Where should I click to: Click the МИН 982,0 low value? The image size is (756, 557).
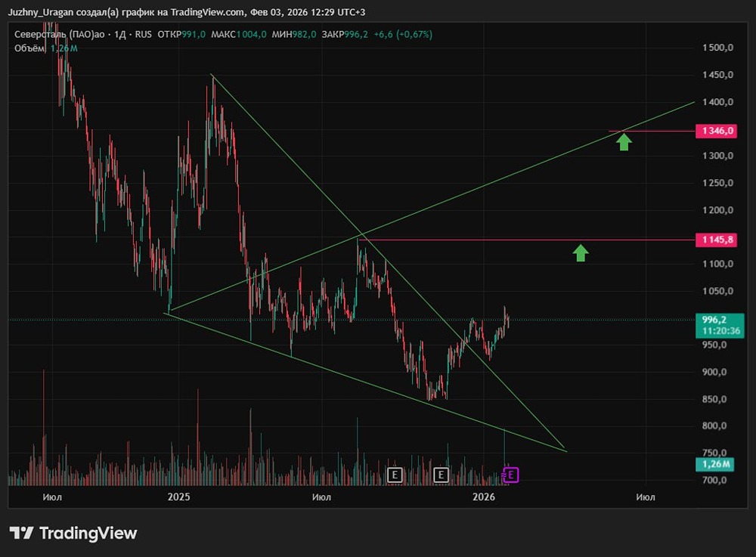294,34
